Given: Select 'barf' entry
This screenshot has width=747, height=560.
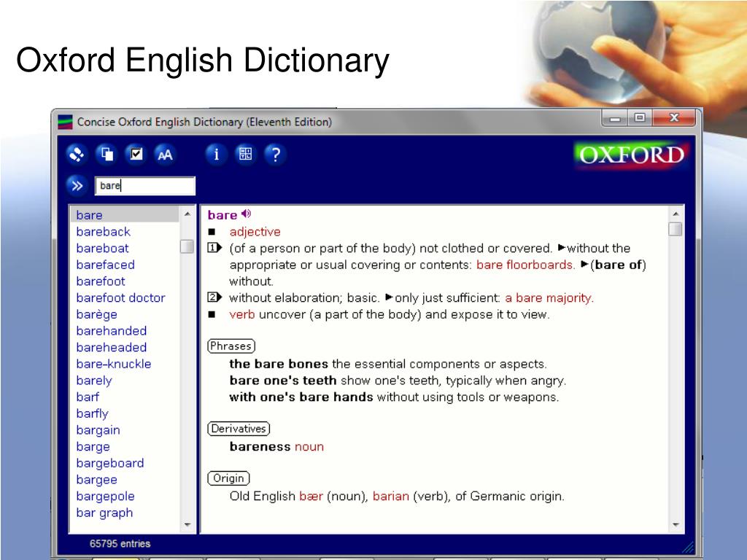Looking at the screenshot, I should [88, 397].
